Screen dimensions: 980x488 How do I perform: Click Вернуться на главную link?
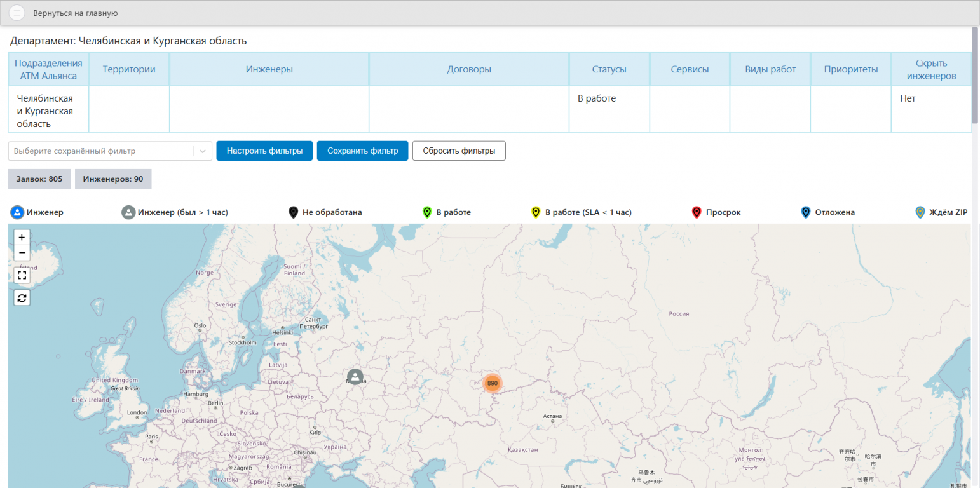click(x=76, y=13)
